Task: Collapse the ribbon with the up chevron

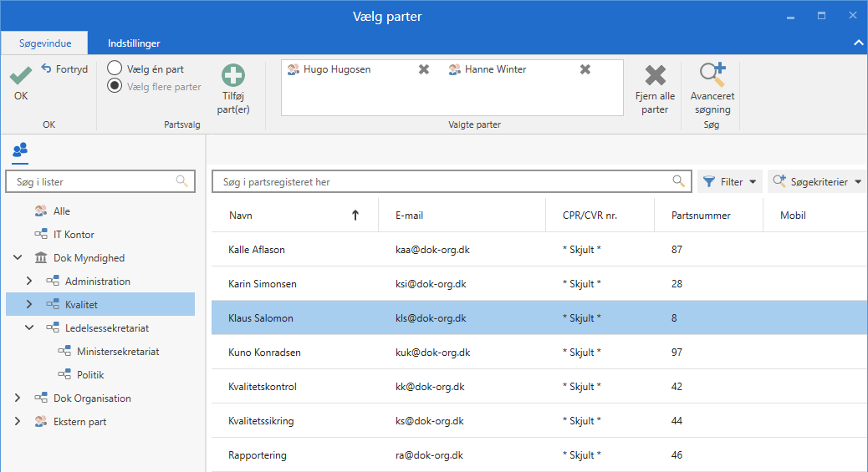Action: [858, 43]
